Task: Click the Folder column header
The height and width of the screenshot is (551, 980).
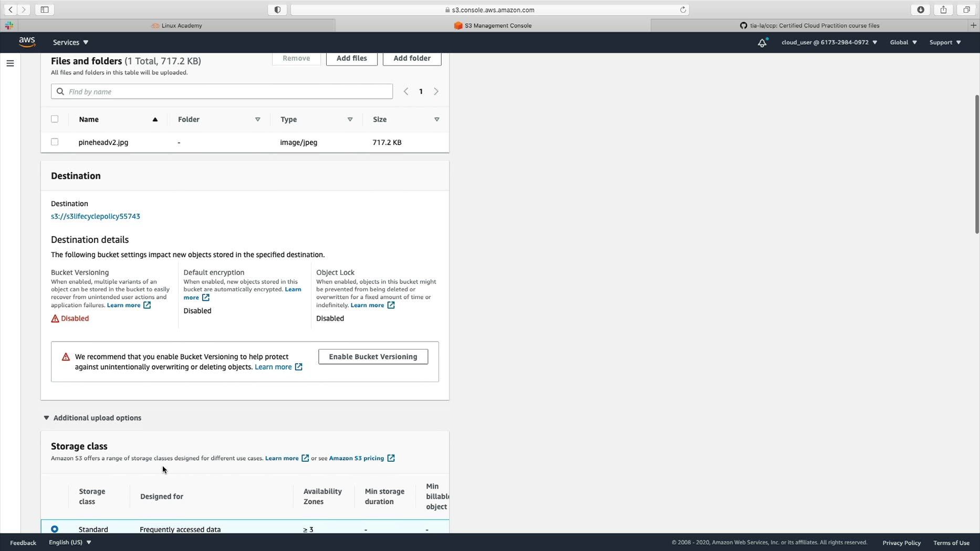Action: [189, 120]
